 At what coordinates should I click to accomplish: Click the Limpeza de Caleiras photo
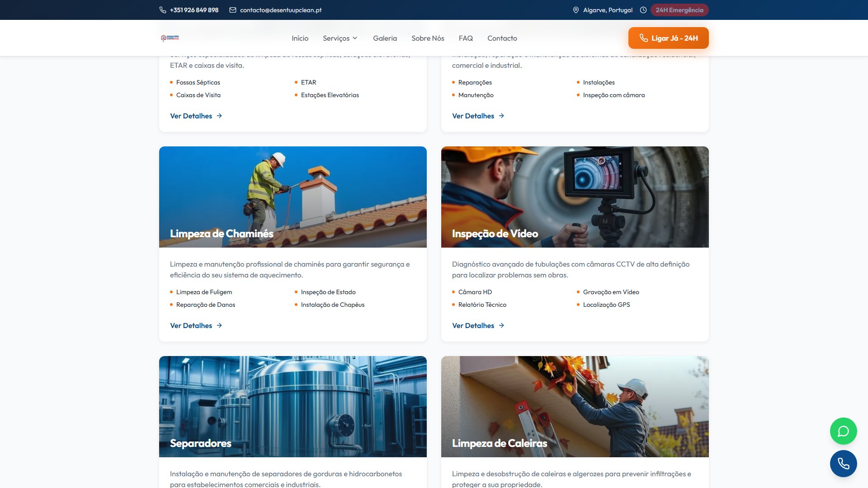tap(575, 406)
